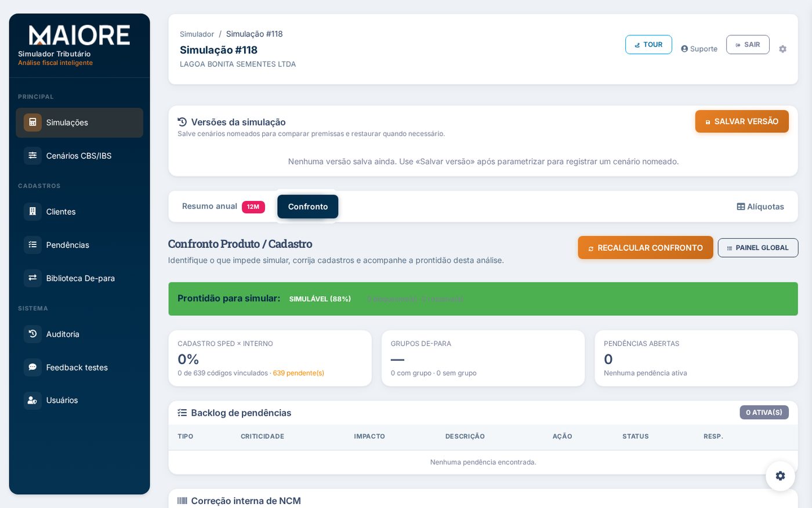
Task: Click Recalcular Confronto button
Action: click(646, 248)
